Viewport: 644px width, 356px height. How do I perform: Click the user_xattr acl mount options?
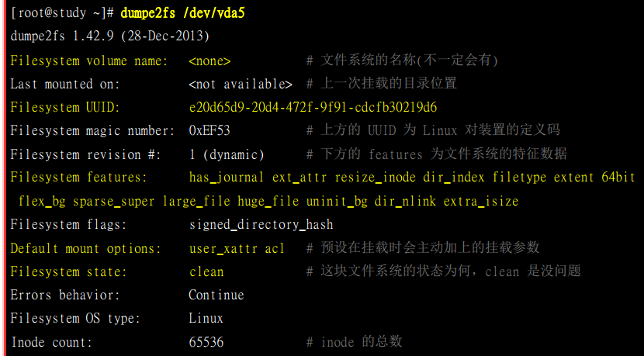(x=237, y=248)
